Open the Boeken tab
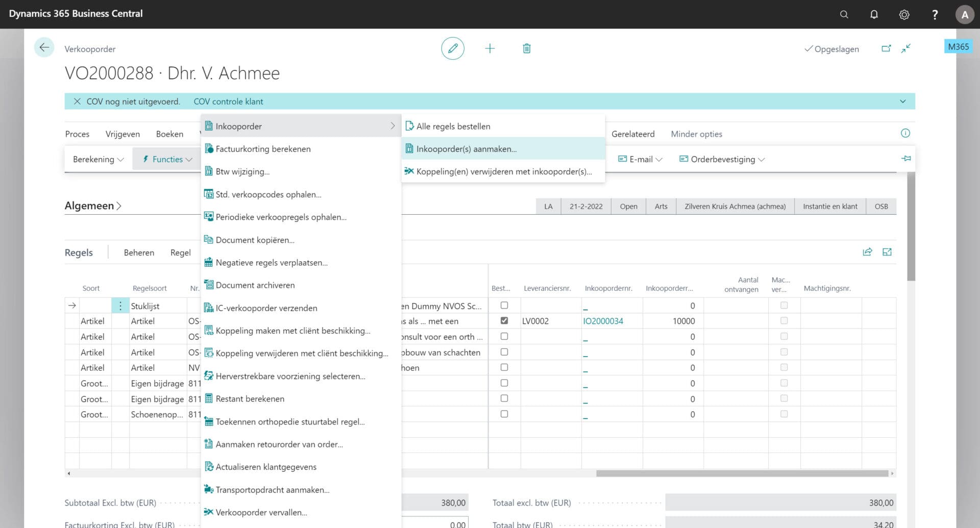 (169, 134)
